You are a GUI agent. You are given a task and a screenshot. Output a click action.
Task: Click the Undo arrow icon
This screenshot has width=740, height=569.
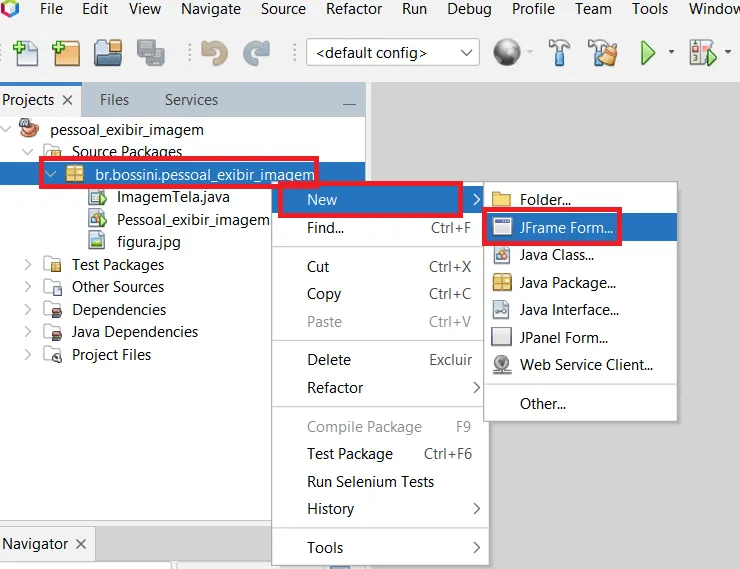[x=214, y=53]
